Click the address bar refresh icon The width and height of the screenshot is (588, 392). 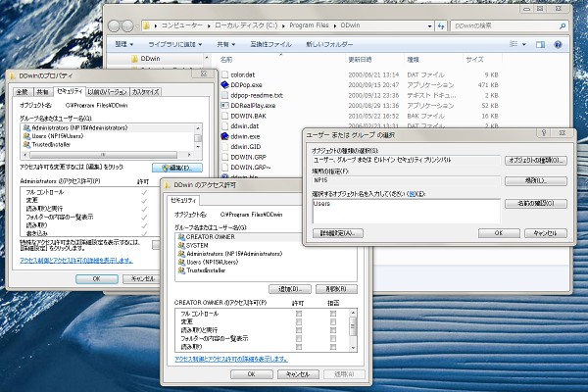pyautogui.click(x=441, y=25)
